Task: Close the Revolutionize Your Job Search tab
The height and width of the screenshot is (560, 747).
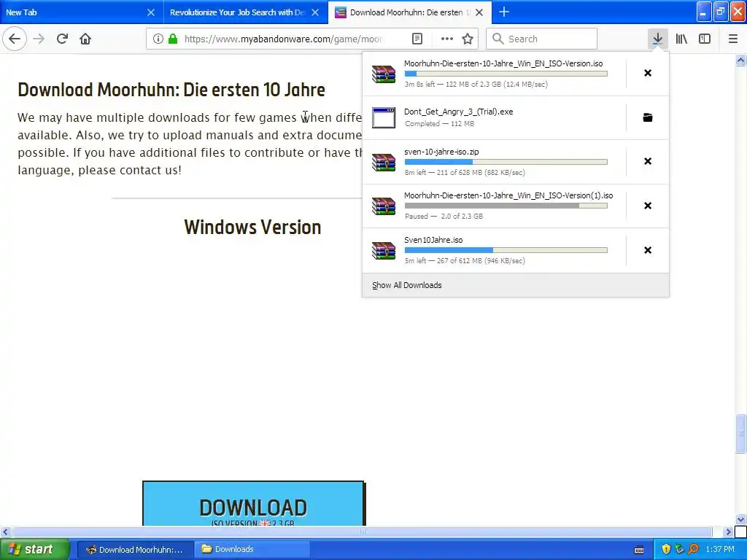Action: 315,12
